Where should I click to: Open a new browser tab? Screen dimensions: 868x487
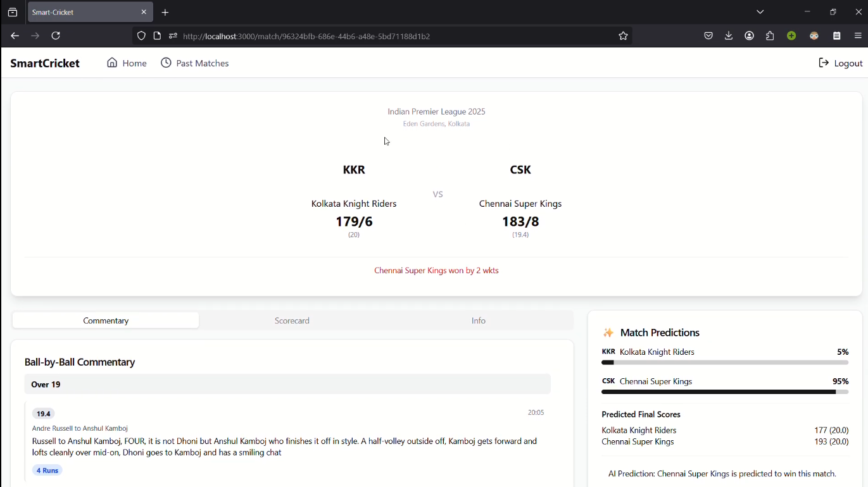coord(165,12)
